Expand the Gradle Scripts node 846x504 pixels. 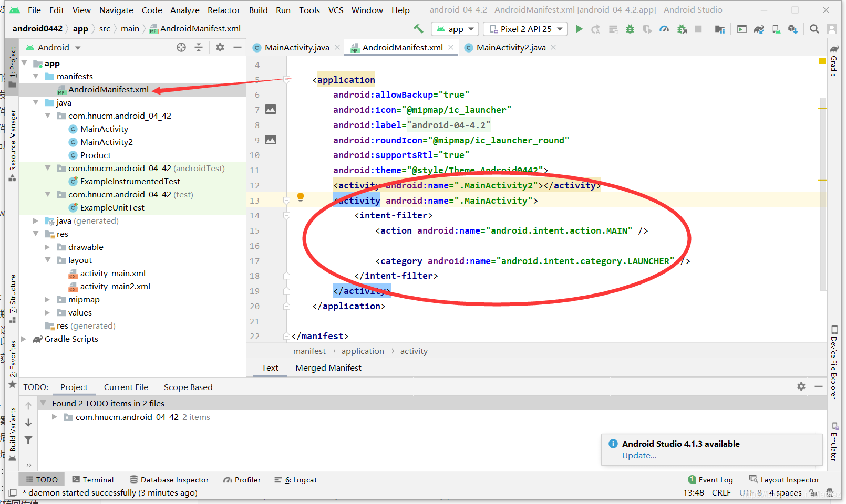pos(24,339)
